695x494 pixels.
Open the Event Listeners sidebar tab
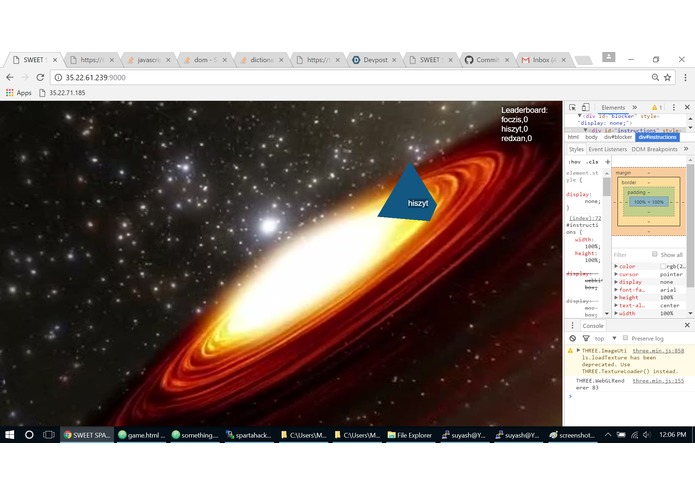coord(607,149)
